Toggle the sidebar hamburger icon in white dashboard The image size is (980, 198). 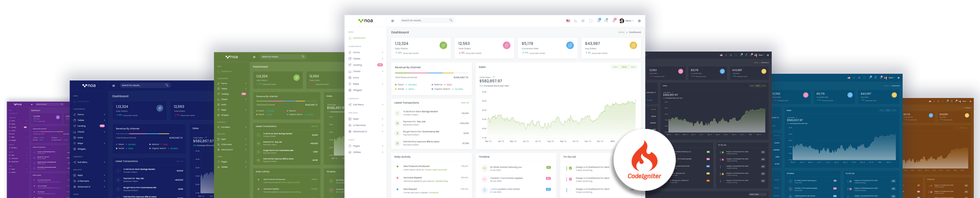click(393, 21)
